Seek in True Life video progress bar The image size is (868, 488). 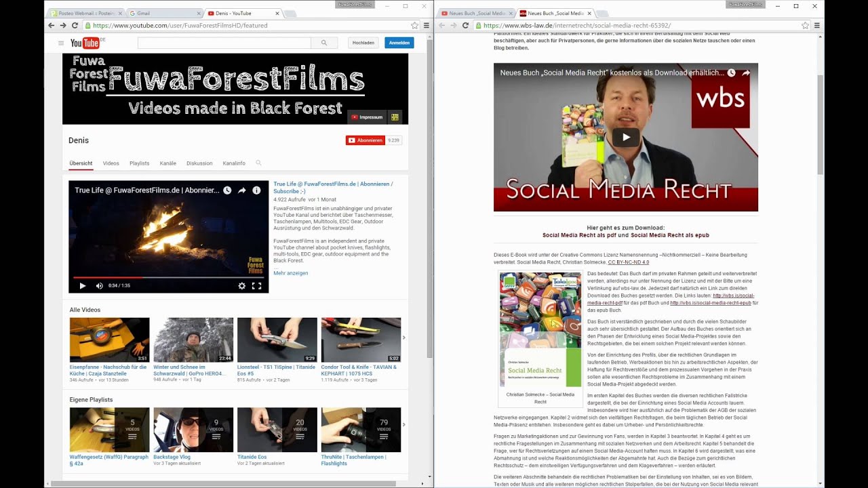click(x=168, y=278)
